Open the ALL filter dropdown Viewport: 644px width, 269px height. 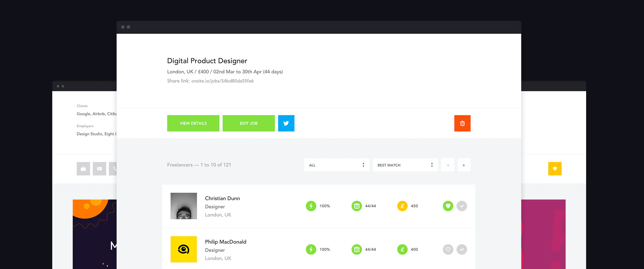click(337, 165)
